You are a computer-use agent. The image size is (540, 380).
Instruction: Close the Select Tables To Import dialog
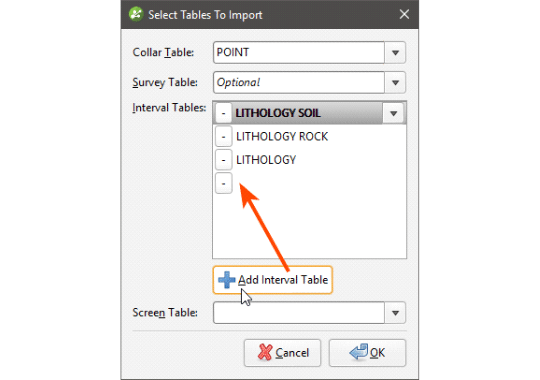coord(404,14)
